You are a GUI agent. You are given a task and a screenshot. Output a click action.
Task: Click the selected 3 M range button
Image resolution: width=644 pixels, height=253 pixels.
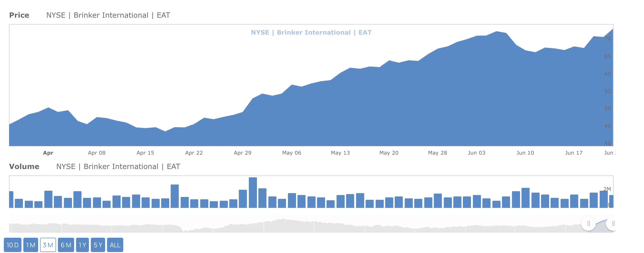tap(48, 245)
